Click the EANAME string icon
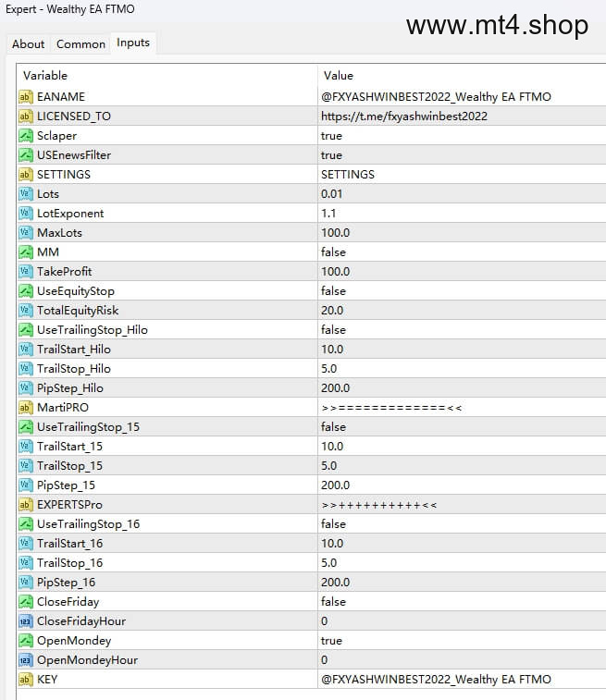The width and height of the screenshot is (606, 700). [x=26, y=97]
